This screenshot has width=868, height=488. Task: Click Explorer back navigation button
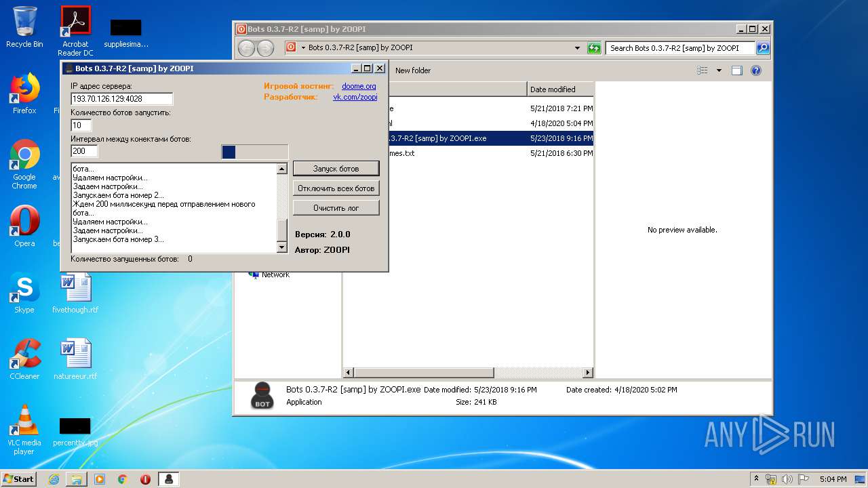coord(246,48)
